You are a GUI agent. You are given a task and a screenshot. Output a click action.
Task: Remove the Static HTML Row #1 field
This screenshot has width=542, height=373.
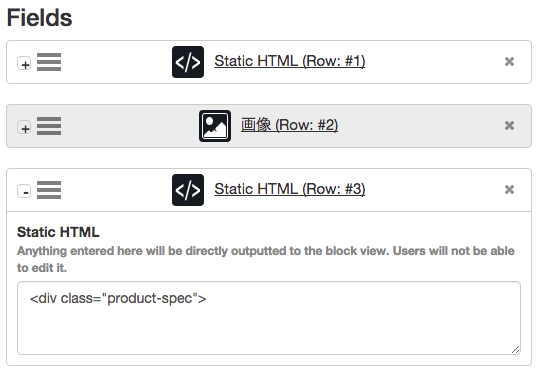pos(509,62)
